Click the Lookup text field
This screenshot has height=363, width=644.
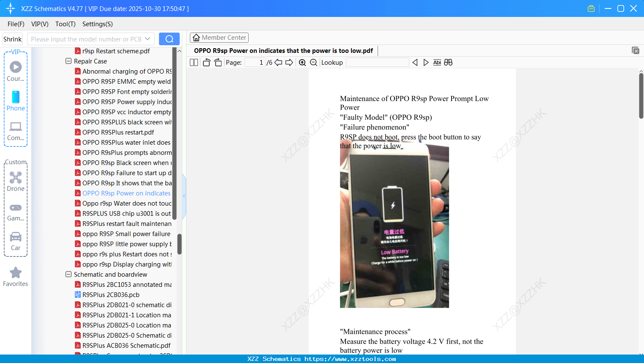[377, 63]
